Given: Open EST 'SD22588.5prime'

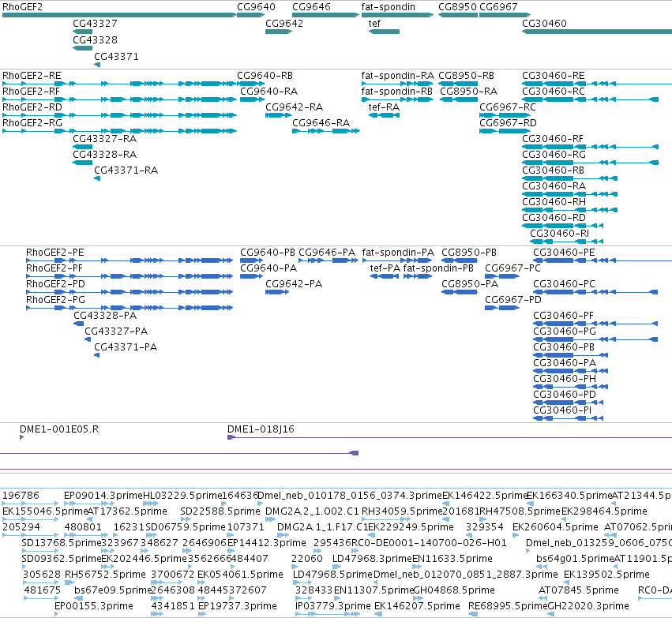Looking at the screenshot, I should point(220,511).
